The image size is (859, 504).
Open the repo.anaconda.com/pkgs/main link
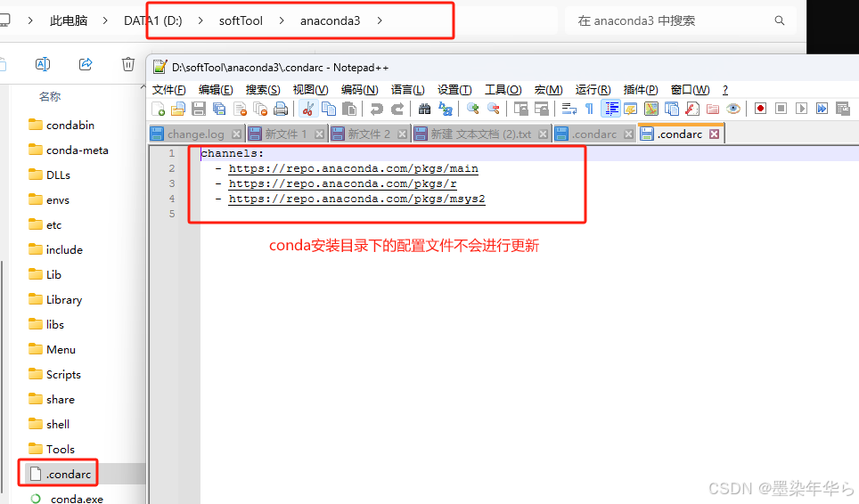point(354,168)
